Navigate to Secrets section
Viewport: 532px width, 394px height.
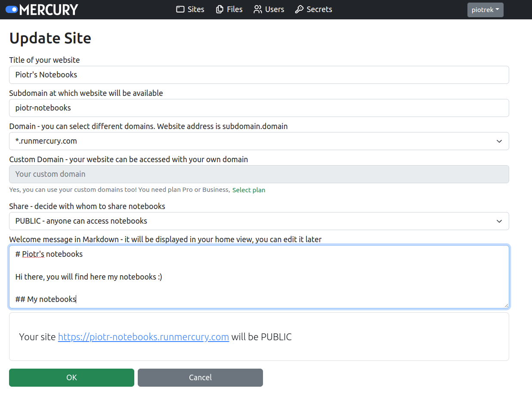pos(319,9)
